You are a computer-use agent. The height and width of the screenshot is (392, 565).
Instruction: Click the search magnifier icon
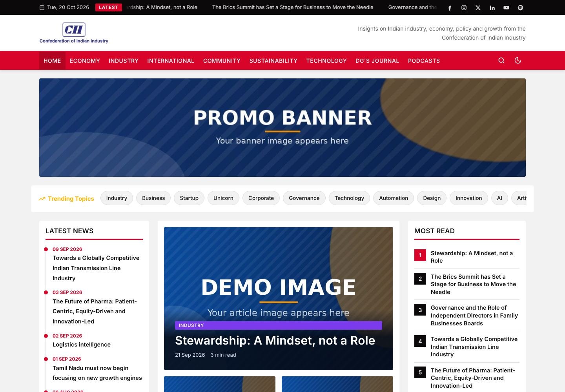tap(501, 60)
